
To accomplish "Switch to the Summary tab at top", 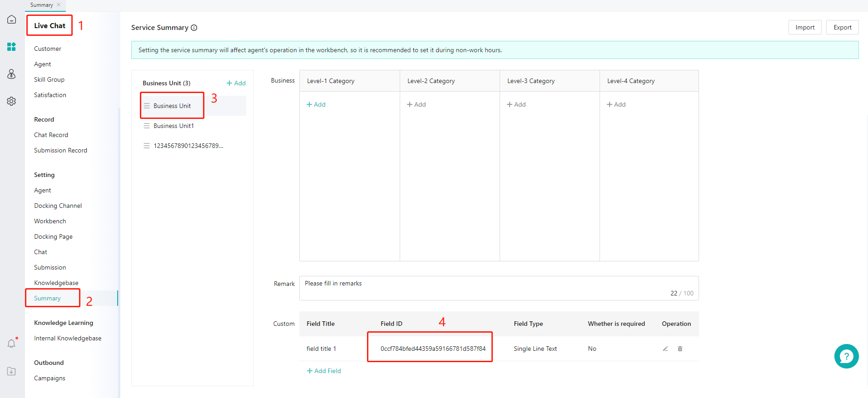I will tap(42, 5).
